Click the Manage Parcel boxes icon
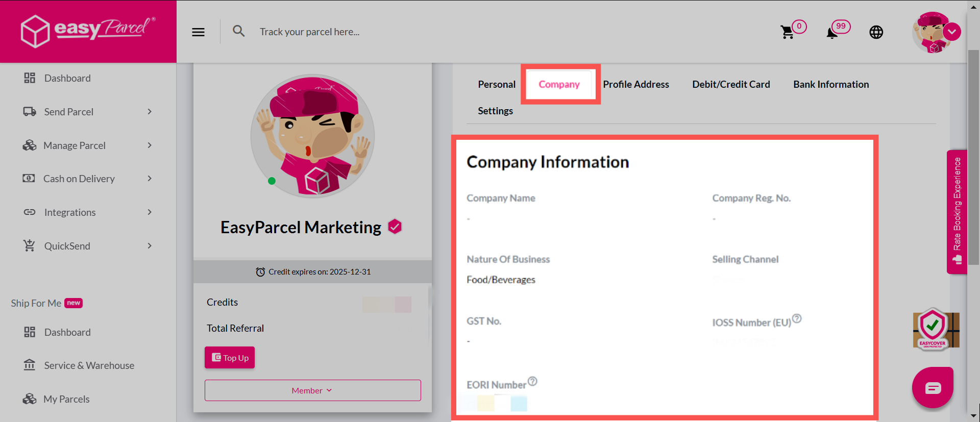Viewport: 980px width, 422px height. pos(30,145)
